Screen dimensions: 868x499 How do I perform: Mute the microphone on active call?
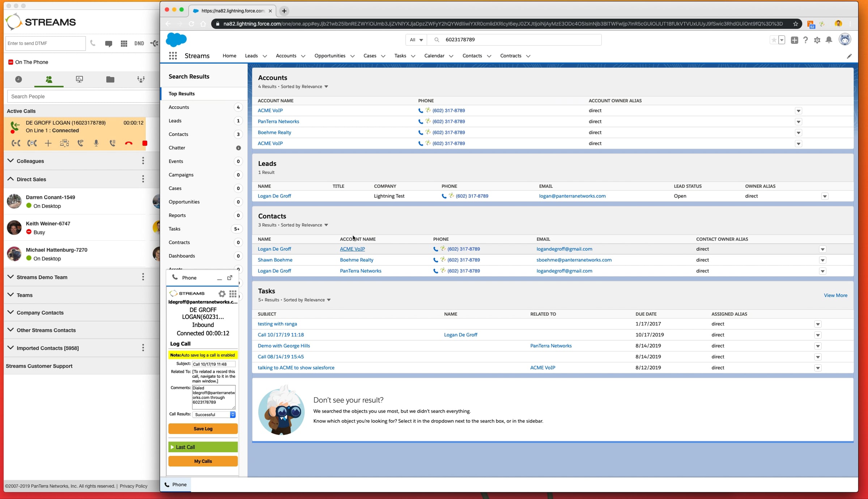[x=96, y=143]
